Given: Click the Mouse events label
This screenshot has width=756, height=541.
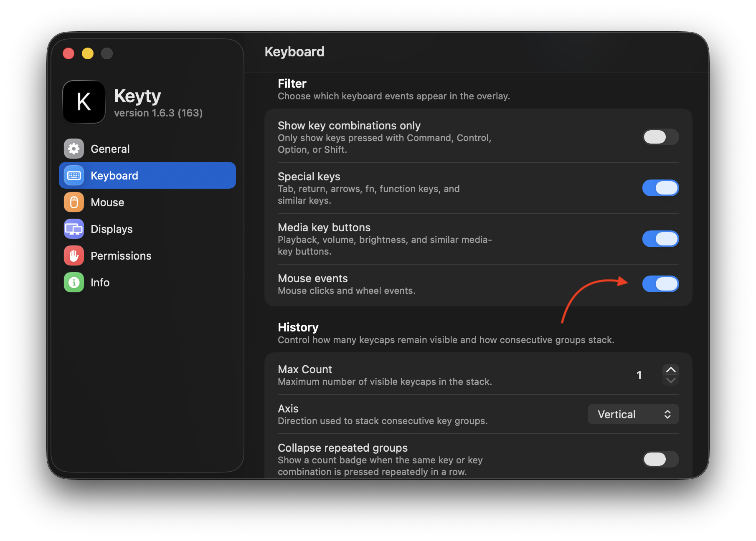Looking at the screenshot, I should (313, 278).
